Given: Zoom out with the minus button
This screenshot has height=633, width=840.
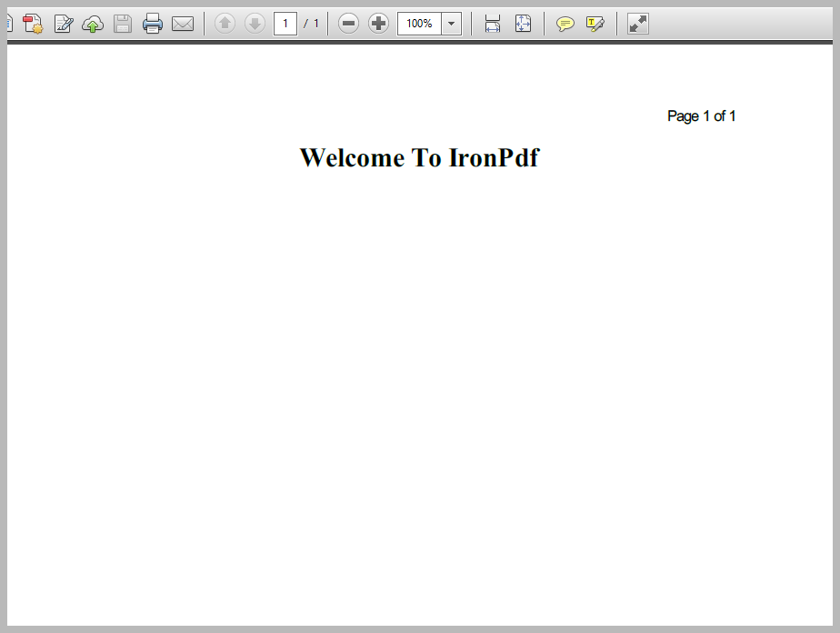Looking at the screenshot, I should pyautogui.click(x=348, y=24).
